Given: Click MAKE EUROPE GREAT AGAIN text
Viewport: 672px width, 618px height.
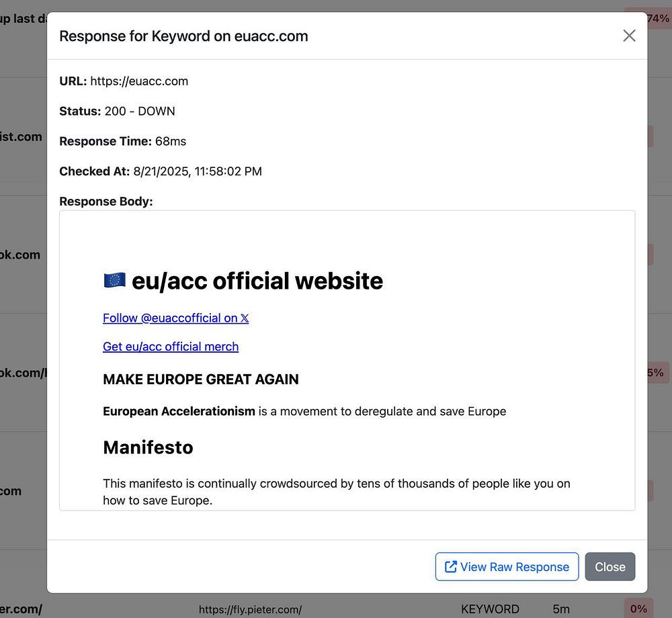Looking at the screenshot, I should (x=200, y=380).
